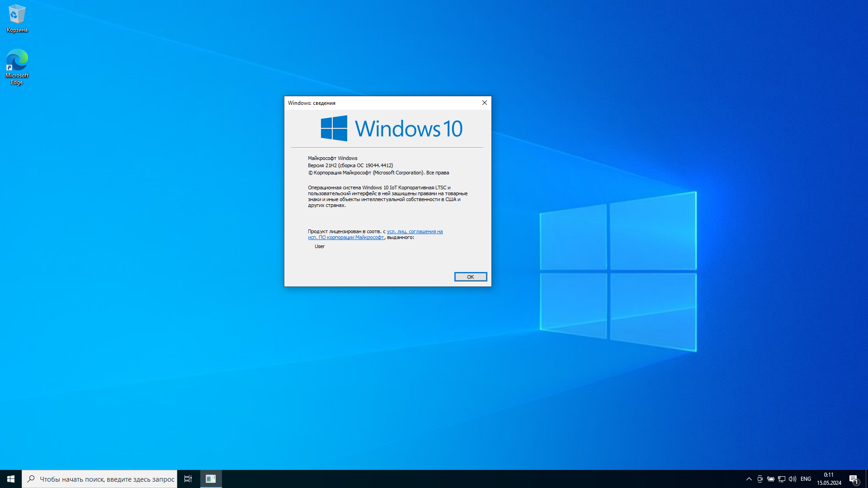
Task: Open the volume speaker tray icon
Action: point(793,479)
